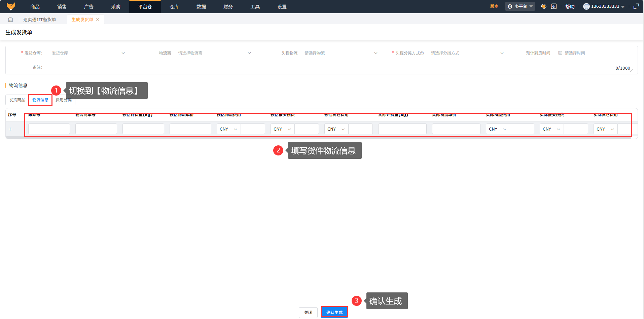This screenshot has height=319, width=644.
Task: Open the 销售 menu
Action: [62, 7]
